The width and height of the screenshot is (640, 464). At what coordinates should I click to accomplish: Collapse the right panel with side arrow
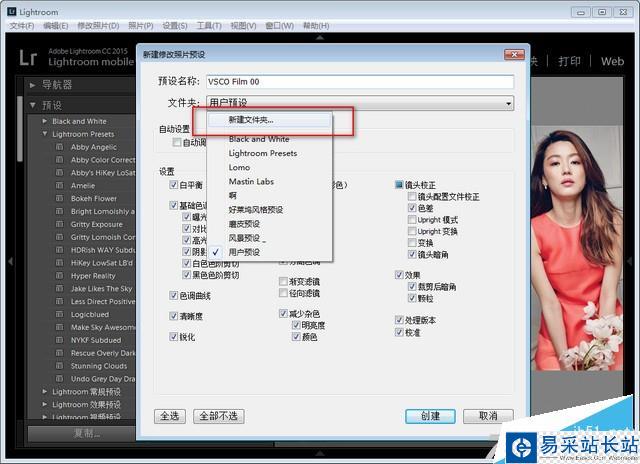630,261
